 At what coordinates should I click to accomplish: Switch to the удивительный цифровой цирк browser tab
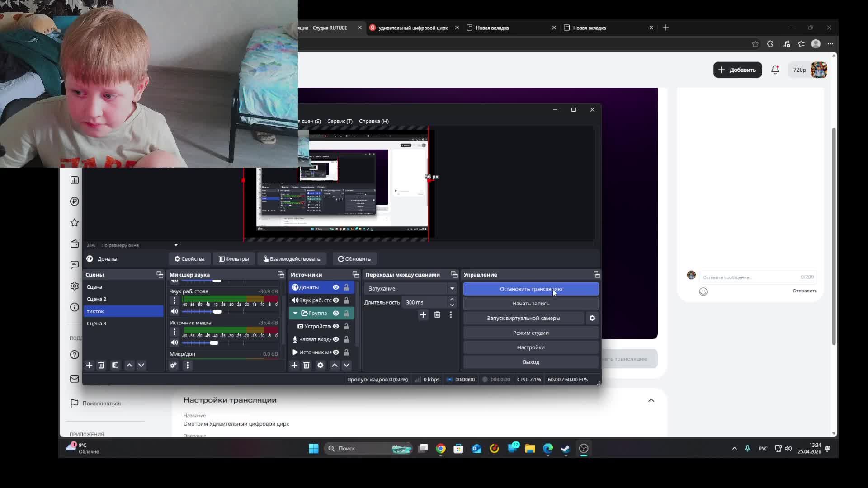(x=412, y=28)
